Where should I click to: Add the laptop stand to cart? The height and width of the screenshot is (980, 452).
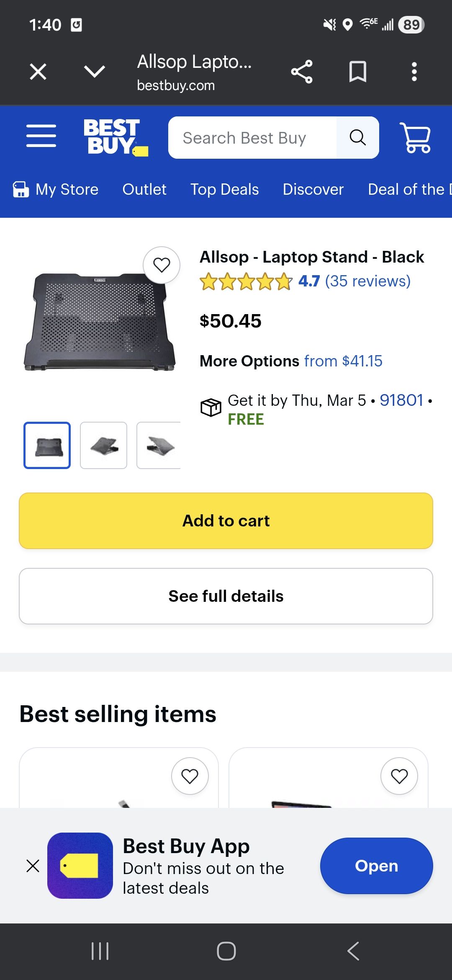226,521
